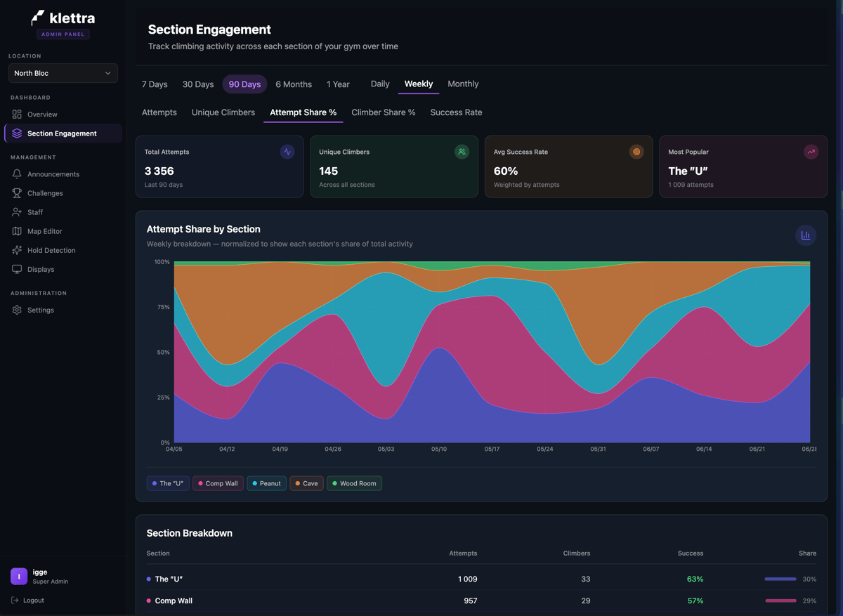
Task: Click the klettra logo icon
Action: click(38, 18)
